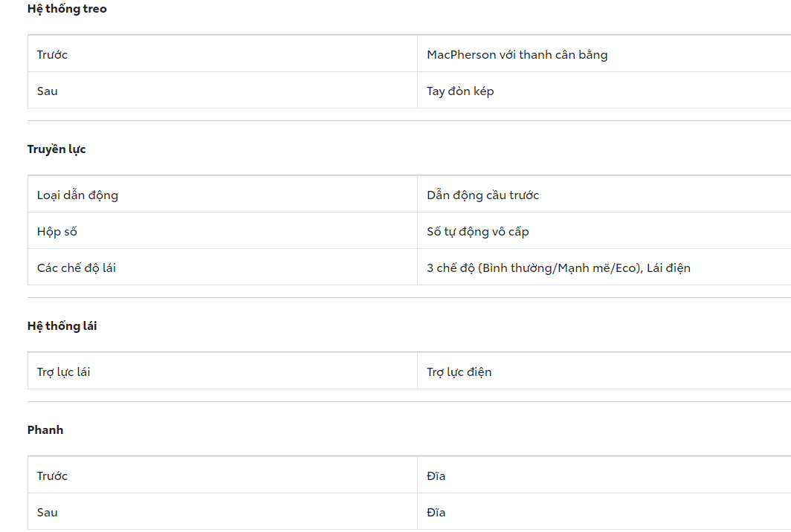Select the Trước label under Hệ thống treo
Image resolution: width=791 pixels, height=532 pixels.
pyautogui.click(x=52, y=54)
